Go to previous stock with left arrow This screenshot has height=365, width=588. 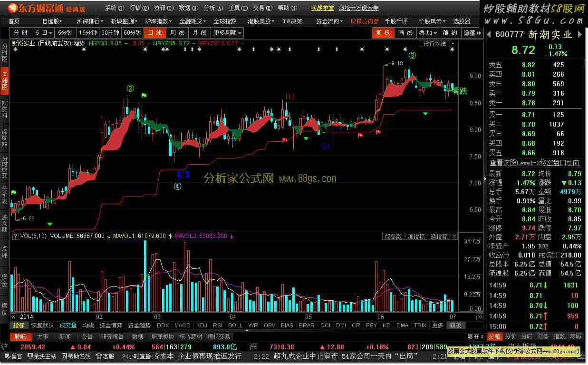click(489, 34)
